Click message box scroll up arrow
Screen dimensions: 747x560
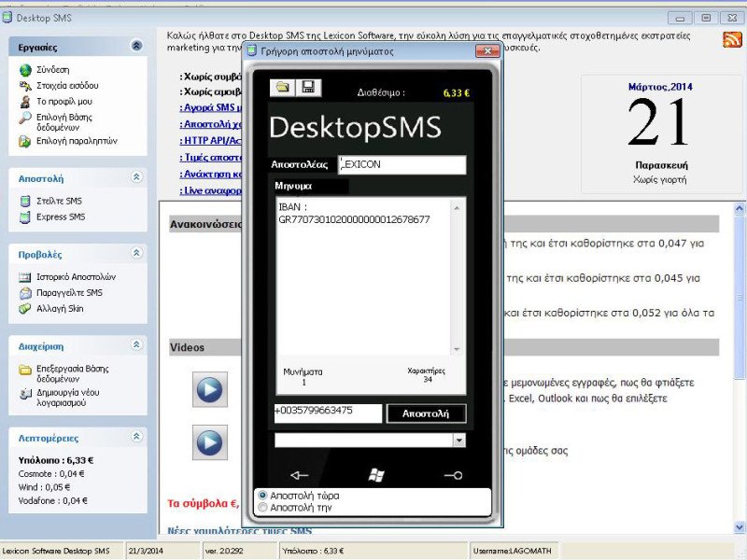click(x=457, y=207)
